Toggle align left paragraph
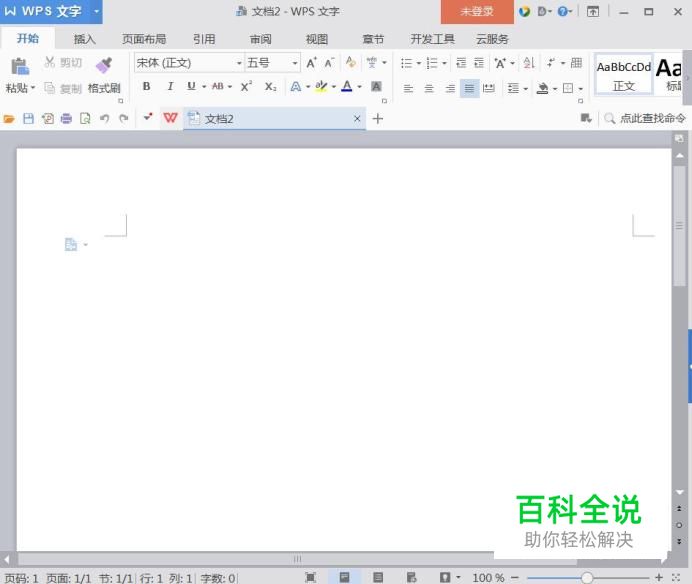 (408, 88)
